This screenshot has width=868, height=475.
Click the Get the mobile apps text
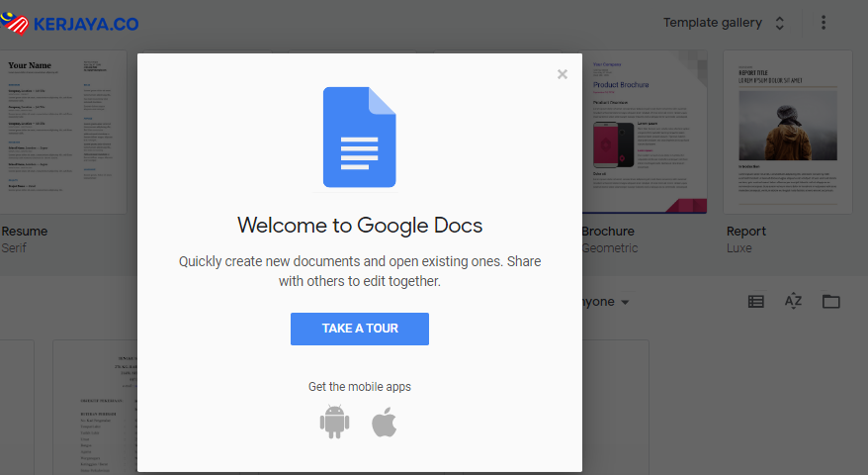pos(360,387)
